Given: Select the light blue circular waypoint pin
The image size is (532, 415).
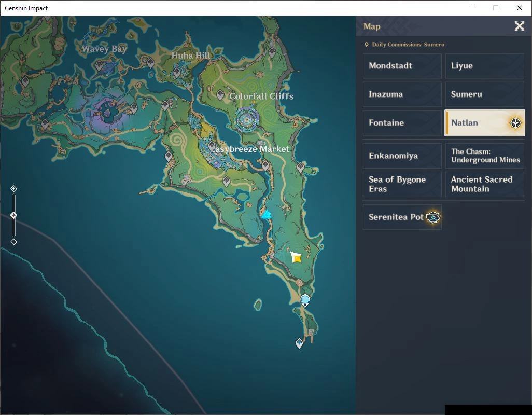Looking at the screenshot, I should point(305,300).
